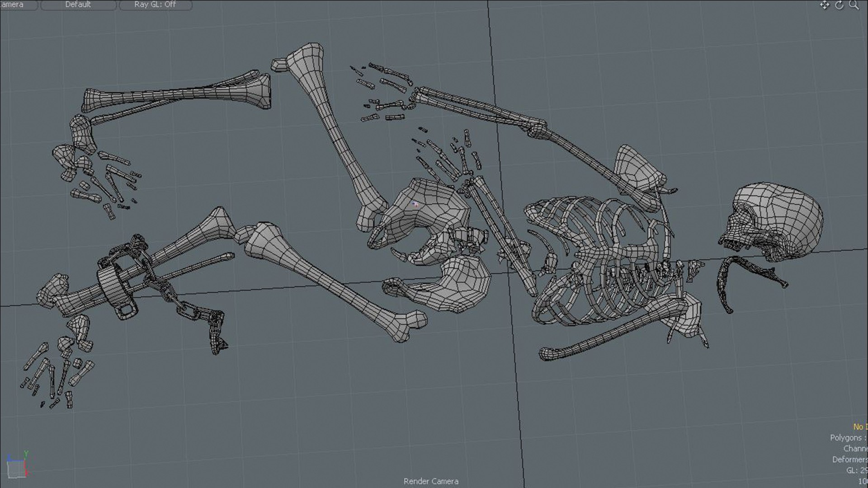Click the Deformers info text
Viewport: 868px width, 488px height.
pos(850,459)
